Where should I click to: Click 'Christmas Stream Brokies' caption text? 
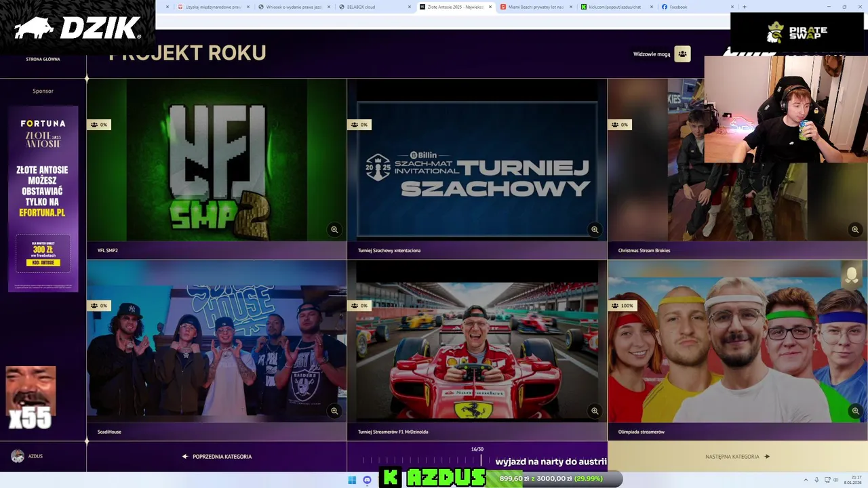click(644, 251)
